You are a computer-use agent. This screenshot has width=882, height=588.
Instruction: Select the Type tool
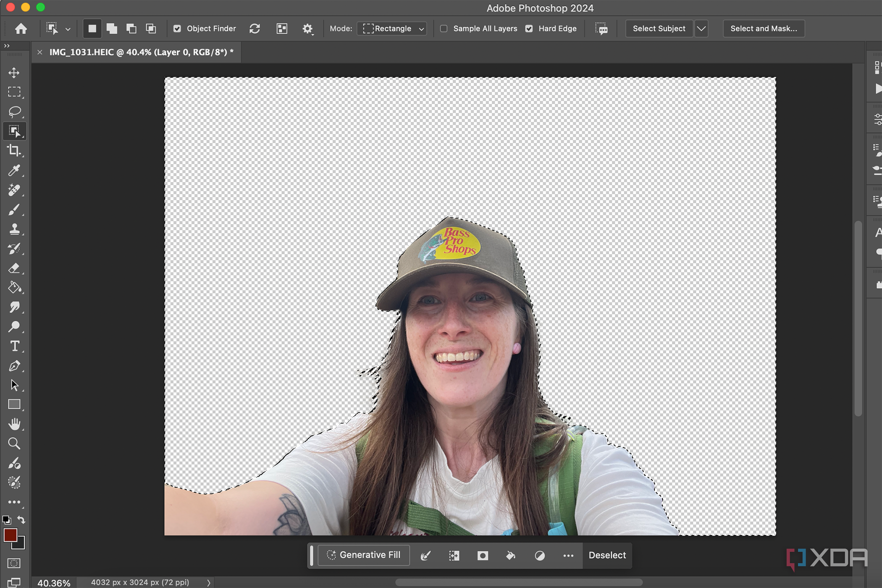[x=14, y=346]
